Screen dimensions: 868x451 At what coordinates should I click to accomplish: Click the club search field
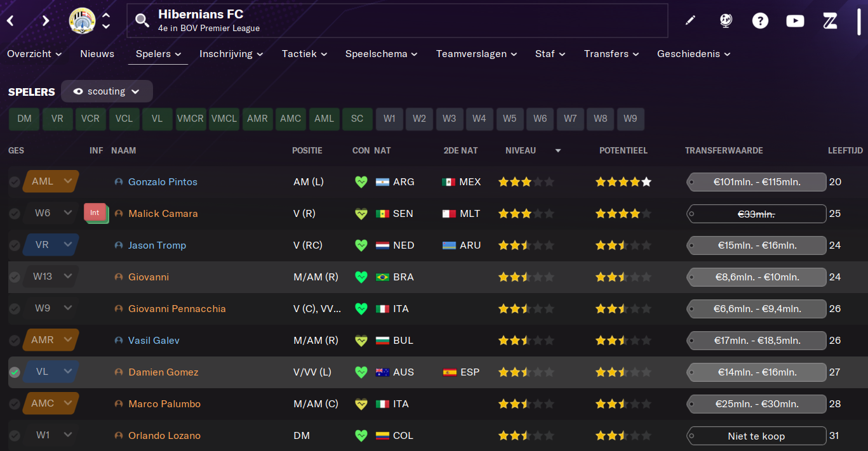click(397, 21)
